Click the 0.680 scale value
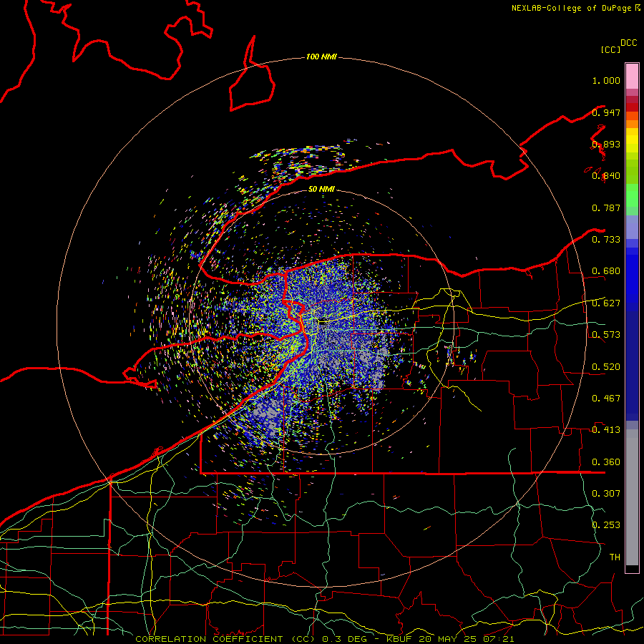Screen dimensions: 644x644 click(606, 271)
